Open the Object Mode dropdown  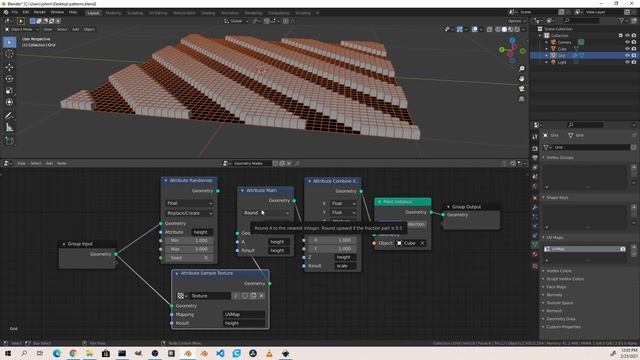coord(22,29)
